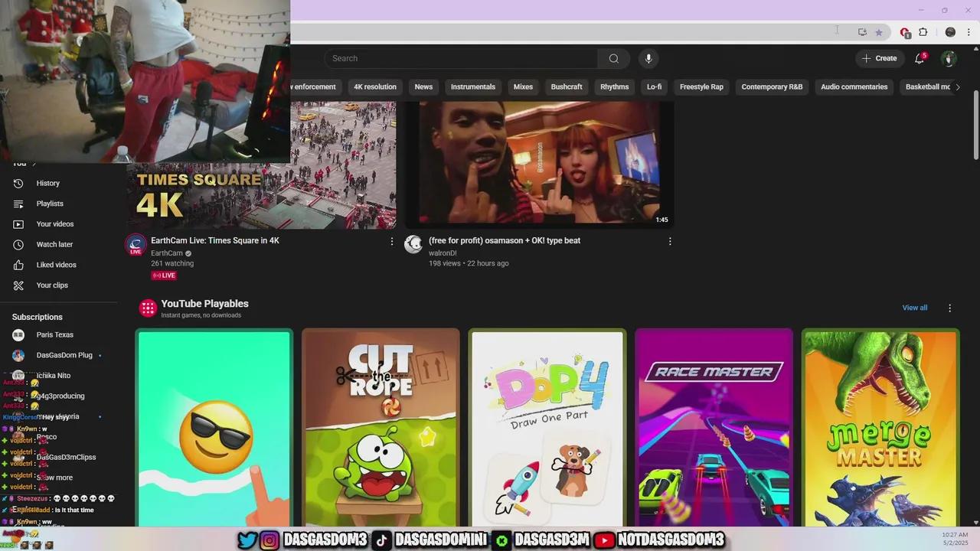This screenshot has width=980, height=551.
Task: Click the YouTube Playables logo icon
Action: (x=147, y=308)
